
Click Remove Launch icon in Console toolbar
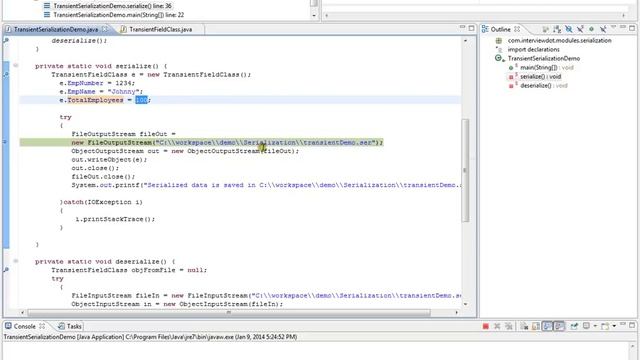tap(497, 326)
